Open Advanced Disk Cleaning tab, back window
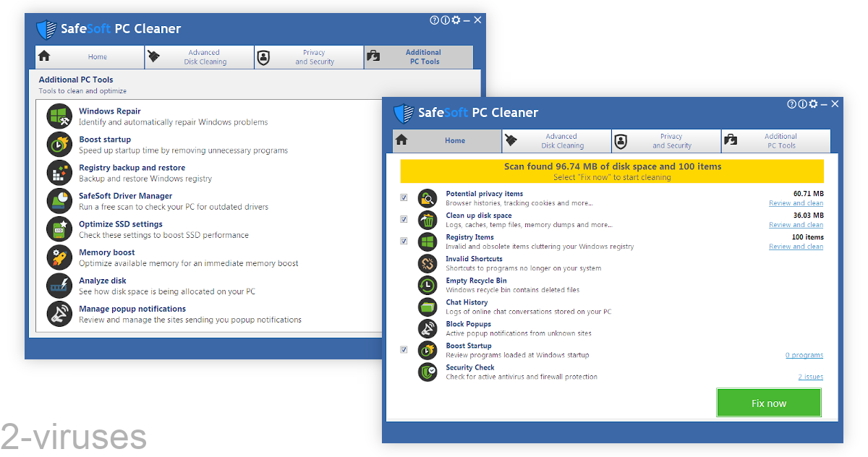868x457 pixels. [200, 57]
